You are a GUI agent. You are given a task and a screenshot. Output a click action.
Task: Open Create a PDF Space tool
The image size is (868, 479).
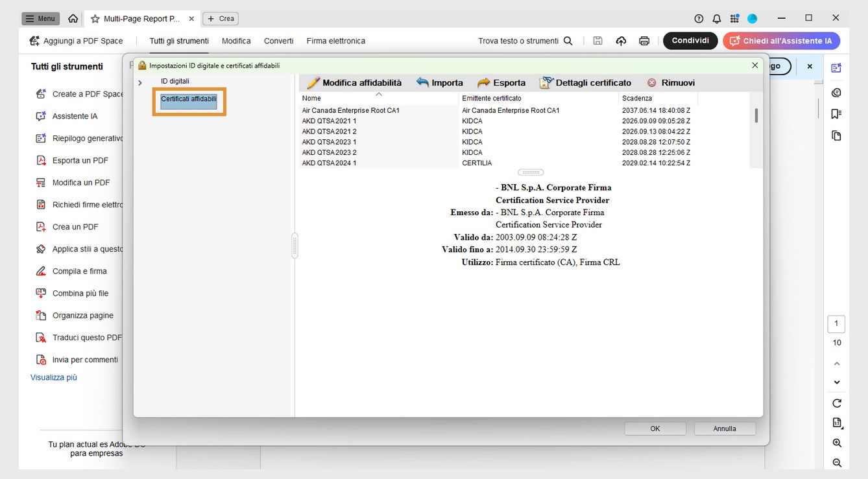tap(79, 94)
